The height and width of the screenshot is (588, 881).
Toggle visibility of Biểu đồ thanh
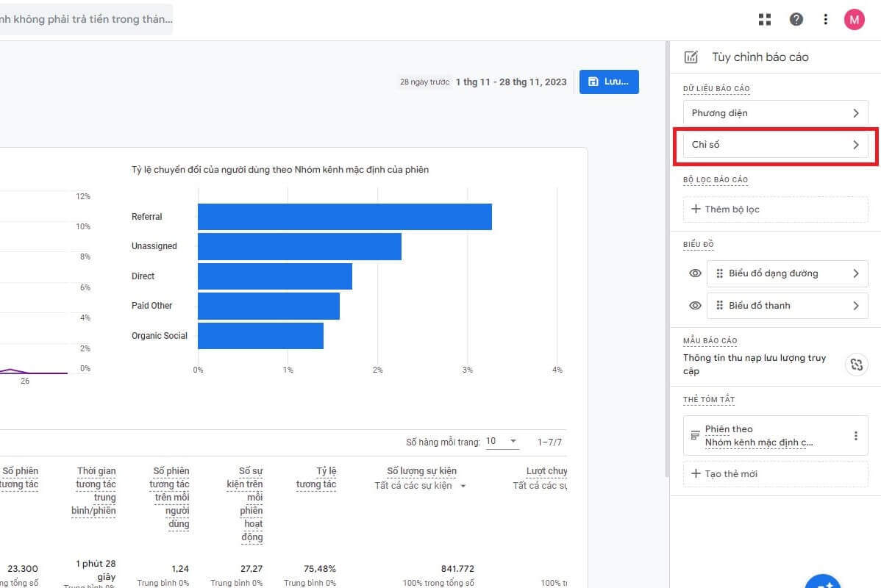coord(695,306)
